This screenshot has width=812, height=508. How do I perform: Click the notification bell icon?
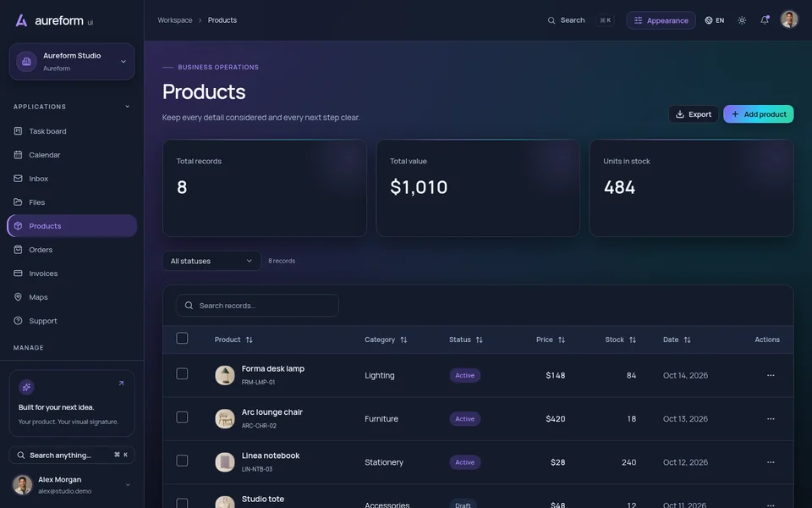765,20
